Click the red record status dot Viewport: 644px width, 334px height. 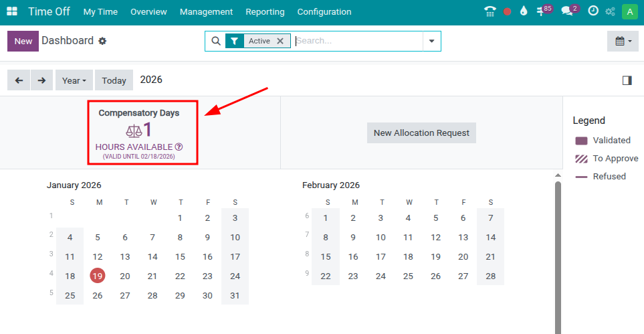point(508,11)
